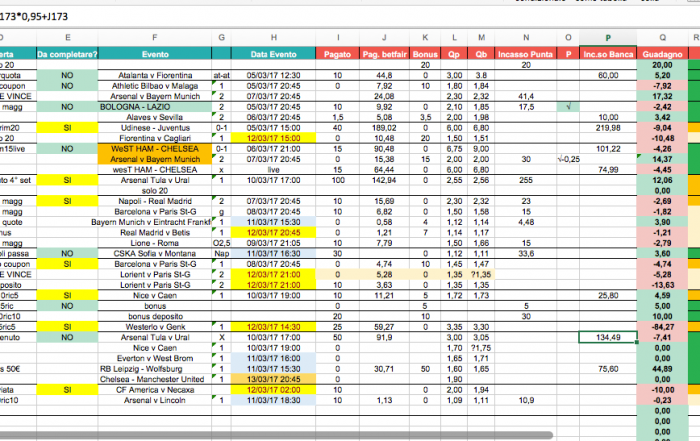The image size is (700, 441).
Task: Select the -84,27 value in Guadagno
Action: 662,327
